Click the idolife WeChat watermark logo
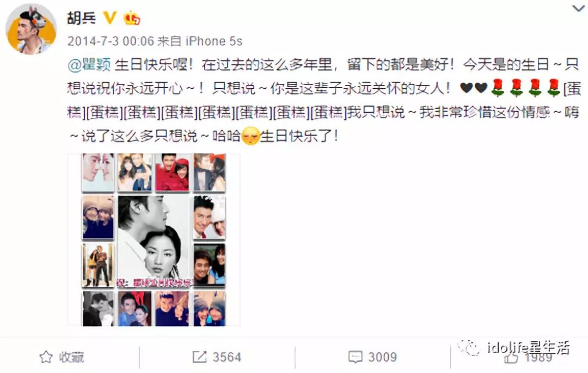This screenshot has height=373, width=588. pyautogui.click(x=469, y=347)
